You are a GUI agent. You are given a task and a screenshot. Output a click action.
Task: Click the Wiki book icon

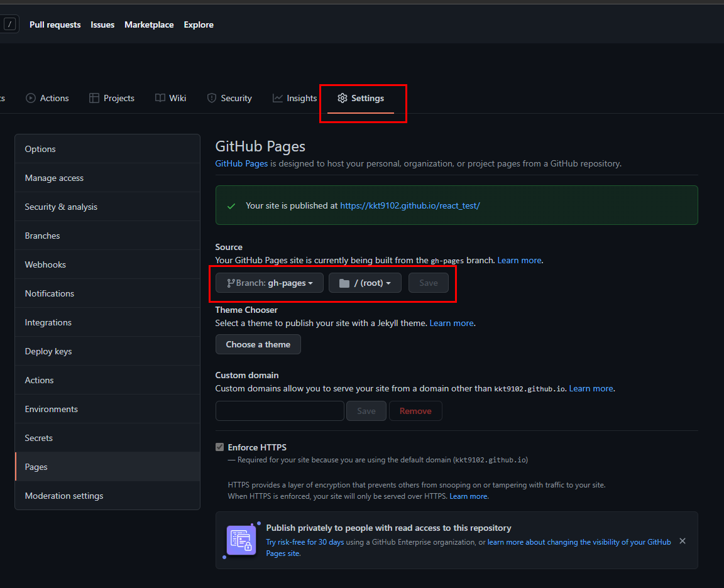pos(160,98)
